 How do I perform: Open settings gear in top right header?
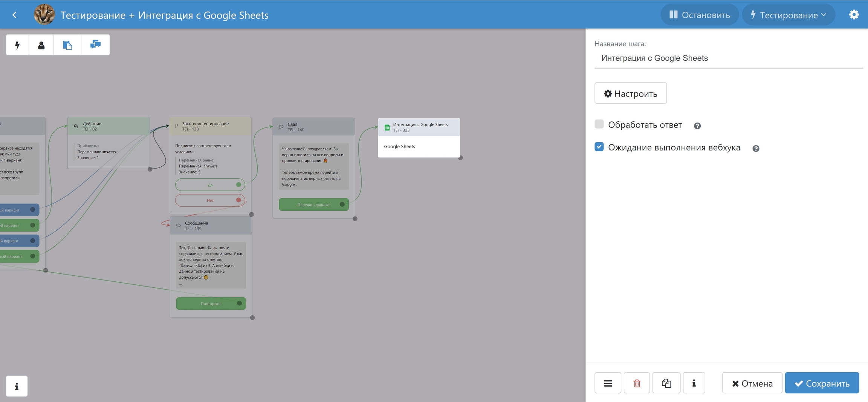tap(854, 15)
